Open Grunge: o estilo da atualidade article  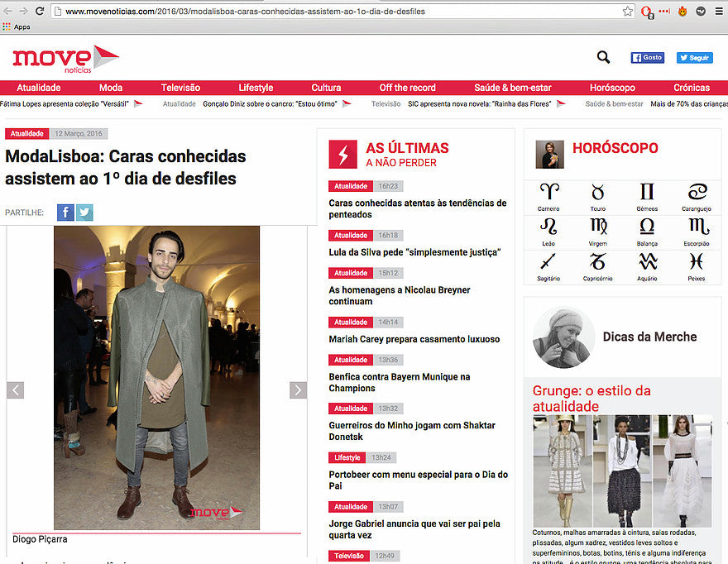point(591,399)
